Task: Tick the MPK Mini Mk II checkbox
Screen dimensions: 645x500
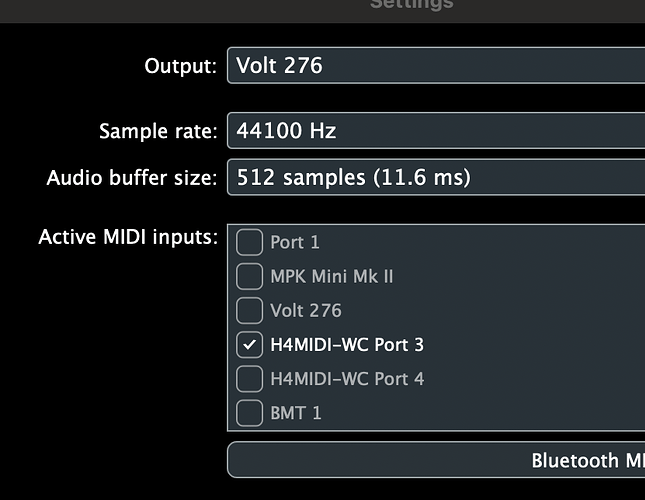Action: 249,276
